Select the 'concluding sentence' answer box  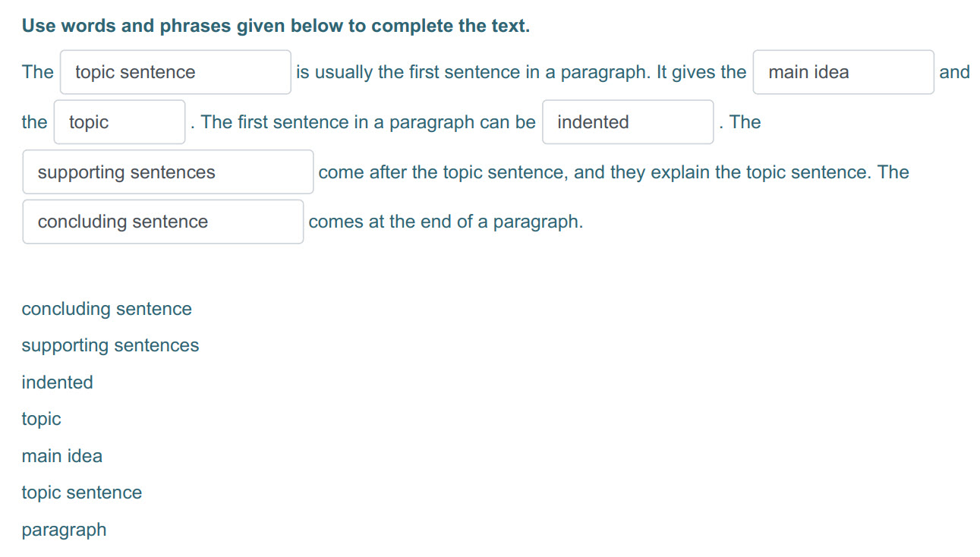pos(163,222)
